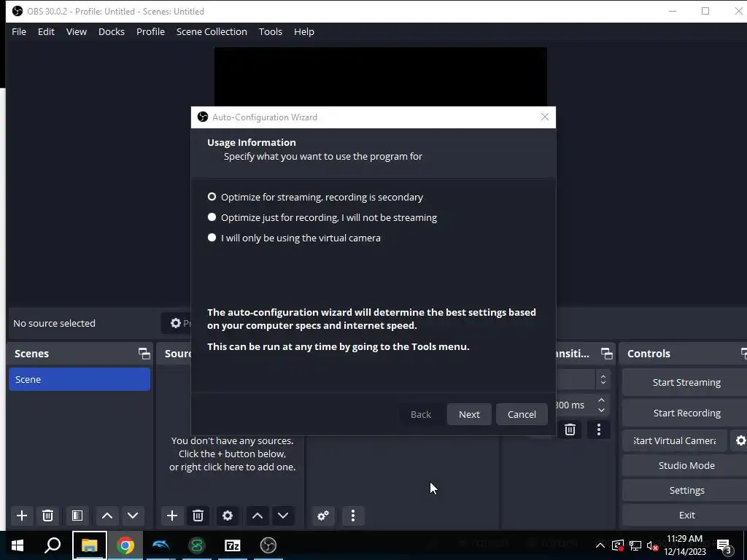
Task: Add a new scene with plus icon
Action: pyautogui.click(x=22, y=516)
